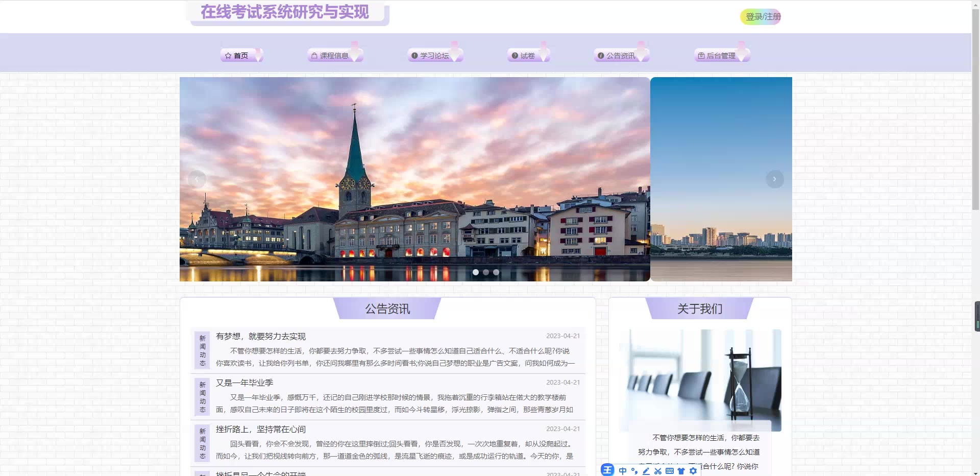The width and height of the screenshot is (980, 476).
Task: Open the 首页 home menu item
Action: coord(241,56)
